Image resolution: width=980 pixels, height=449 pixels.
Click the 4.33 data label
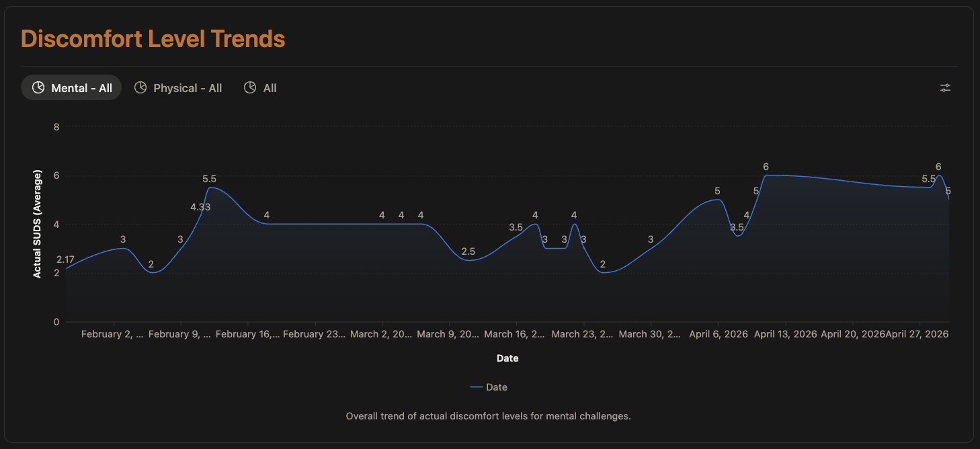(x=200, y=207)
